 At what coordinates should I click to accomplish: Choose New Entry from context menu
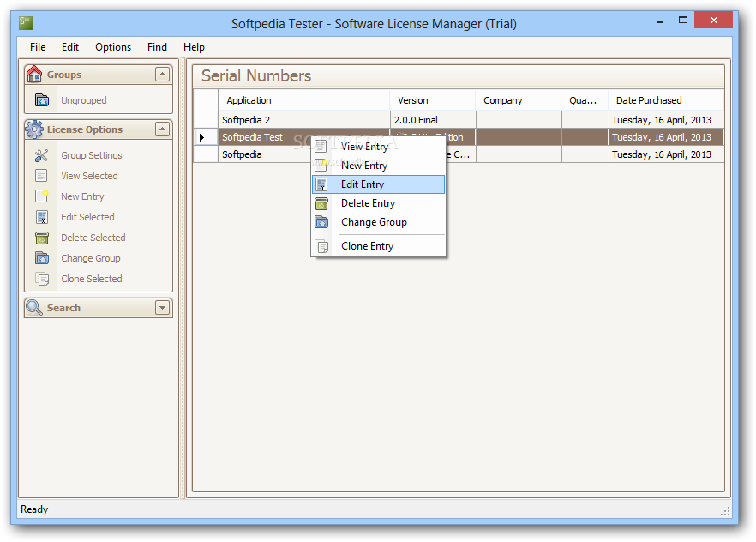[379, 166]
